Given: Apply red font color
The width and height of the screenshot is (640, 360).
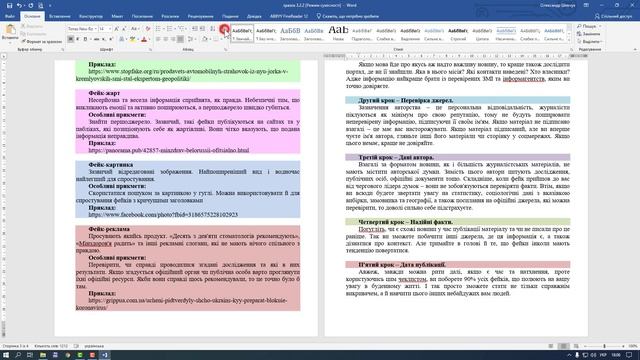Looking at the screenshot, I should [144, 39].
